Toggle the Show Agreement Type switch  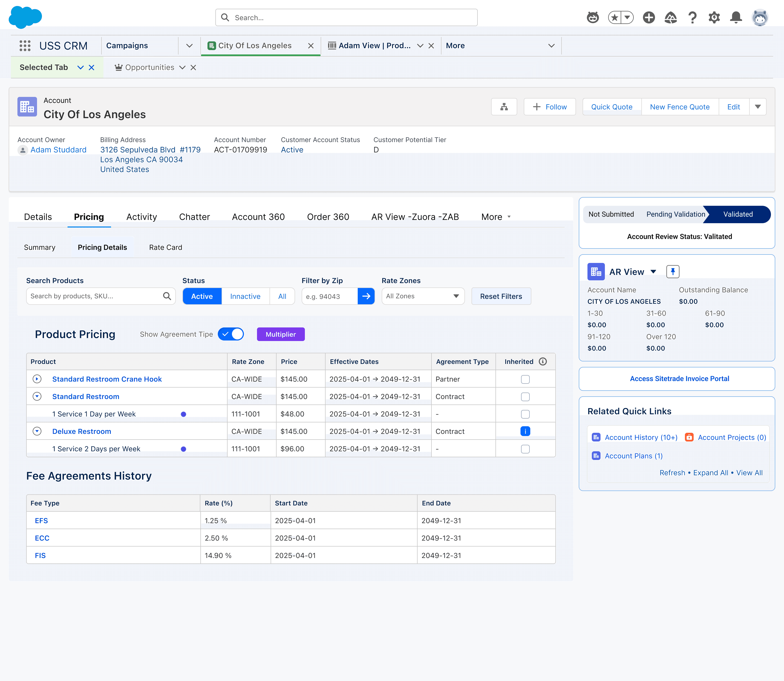(x=231, y=335)
